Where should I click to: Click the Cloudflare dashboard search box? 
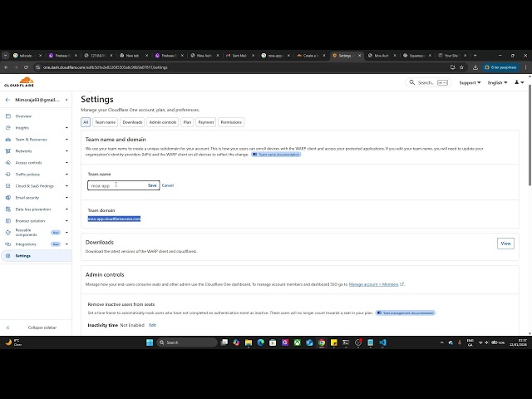(x=428, y=82)
